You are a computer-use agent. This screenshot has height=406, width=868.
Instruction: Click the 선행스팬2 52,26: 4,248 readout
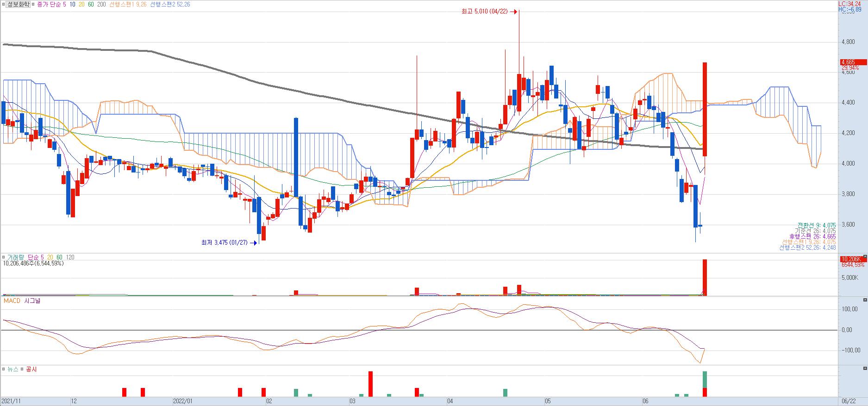pyautogui.click(x=807, y=247)
